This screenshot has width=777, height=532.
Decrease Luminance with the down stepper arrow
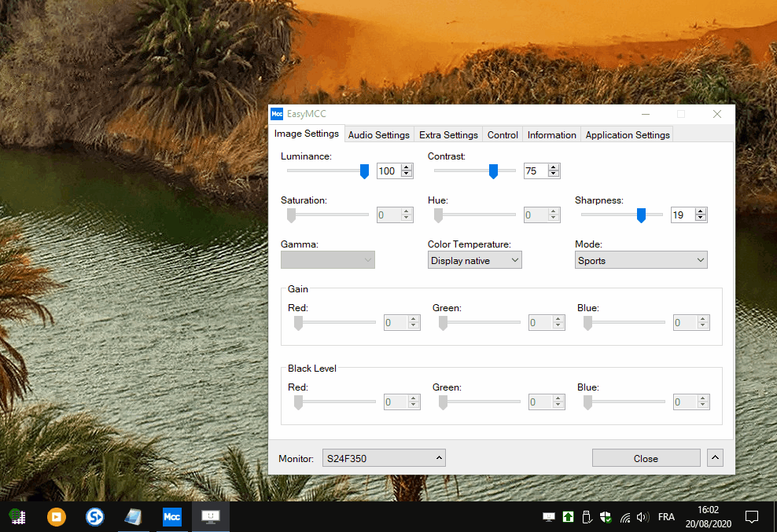tap(407, 174)
